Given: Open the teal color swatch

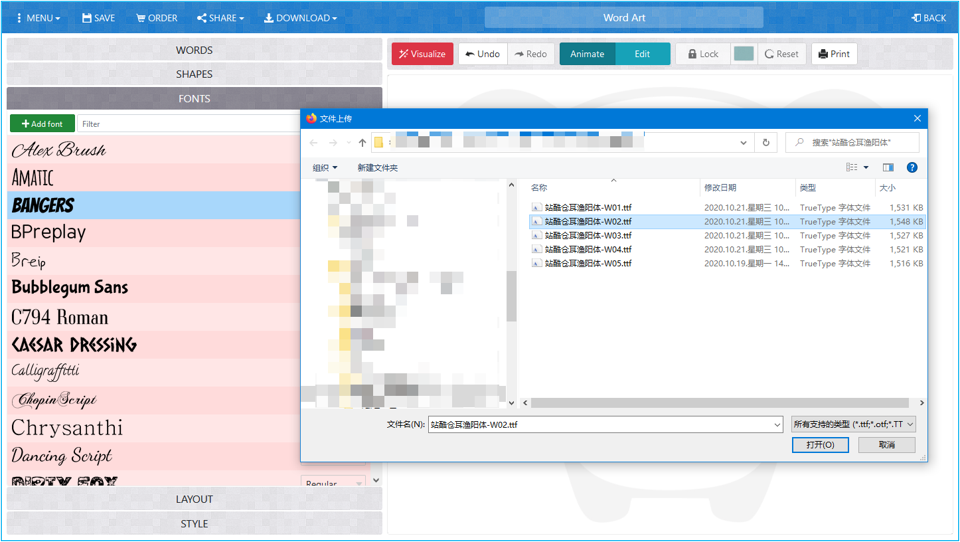Looking at the screenshot, I should (744, 54).
